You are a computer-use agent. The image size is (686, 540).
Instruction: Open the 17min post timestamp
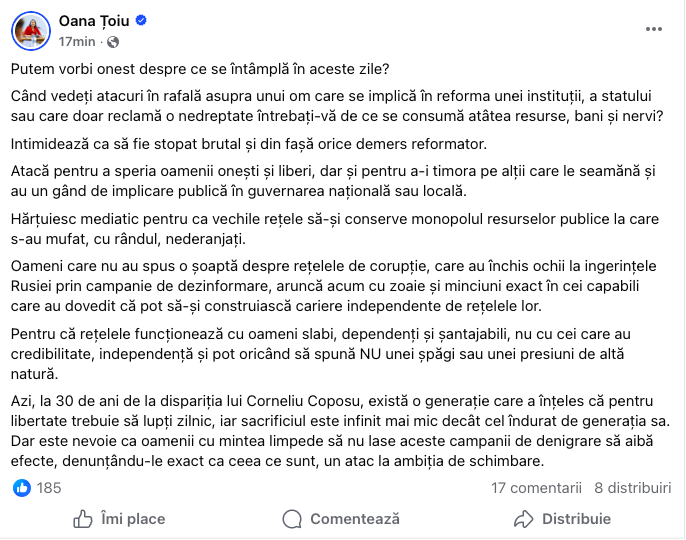79,42
